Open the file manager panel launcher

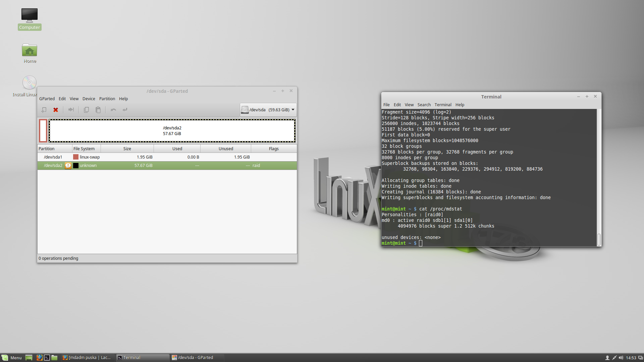[x=54, y=358]
